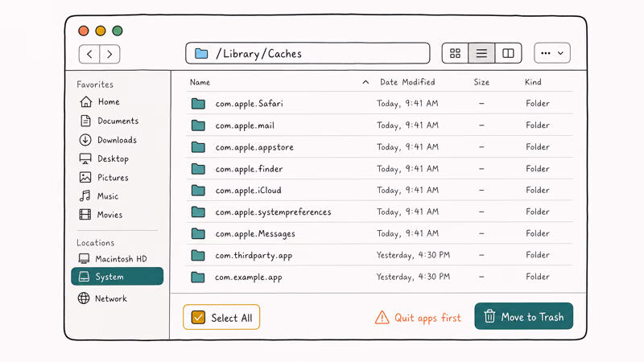The height and width of the screenshot is (362, 644).
Task: Click the com.apple.iCloud folder icon
Action: [198, 190]
